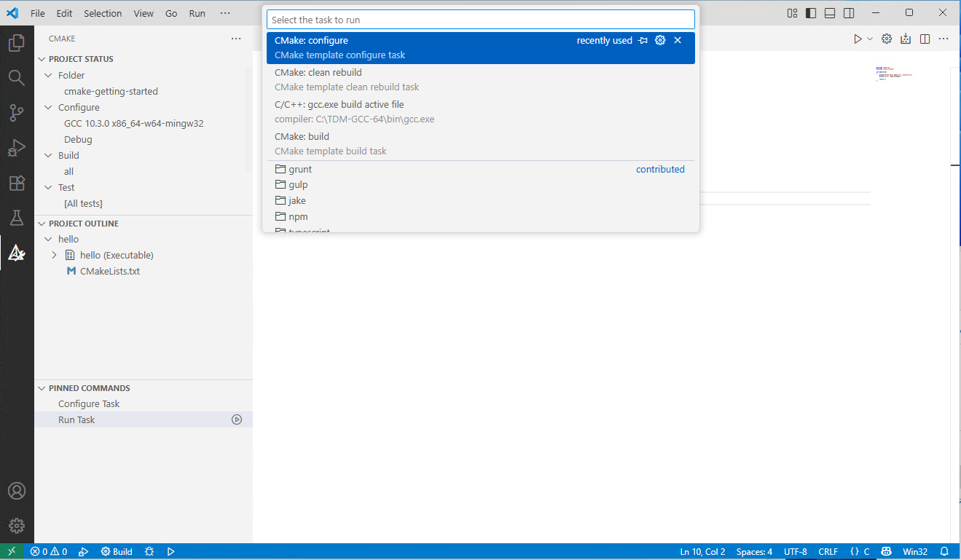Toggle the bottom panel layout button
961x560 pixels.
(x=830, y=13)
